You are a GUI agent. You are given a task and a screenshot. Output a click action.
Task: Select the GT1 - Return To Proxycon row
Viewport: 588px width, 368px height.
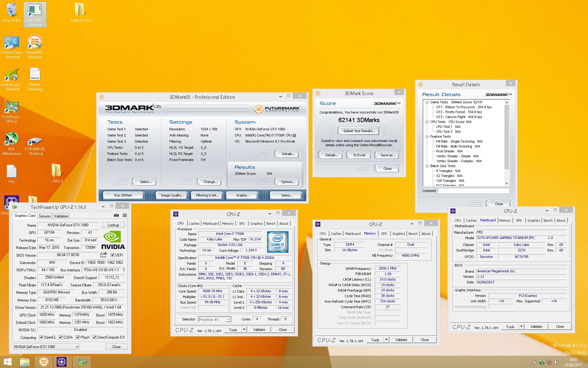click(x=464, y=107)
